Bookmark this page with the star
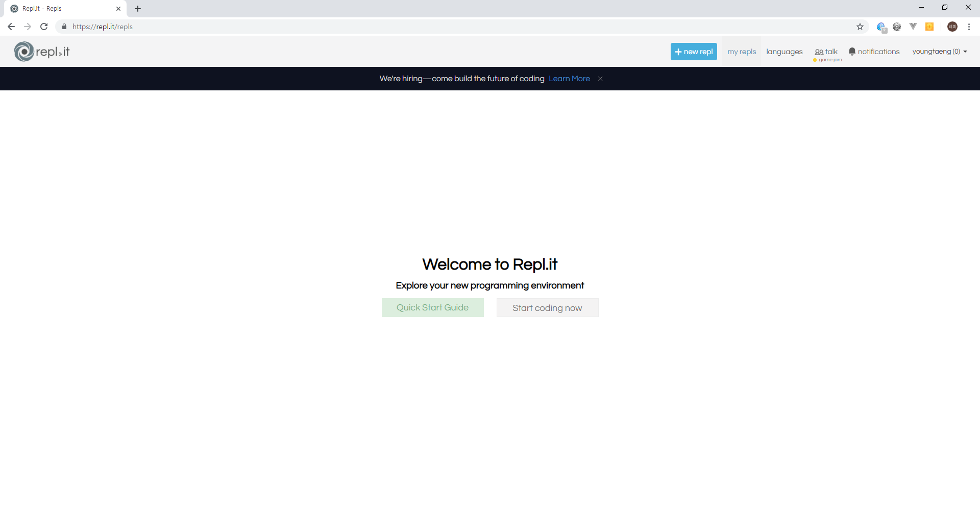Image resolution: width=980 pixels, height=531 pixels. click(860, 27)
